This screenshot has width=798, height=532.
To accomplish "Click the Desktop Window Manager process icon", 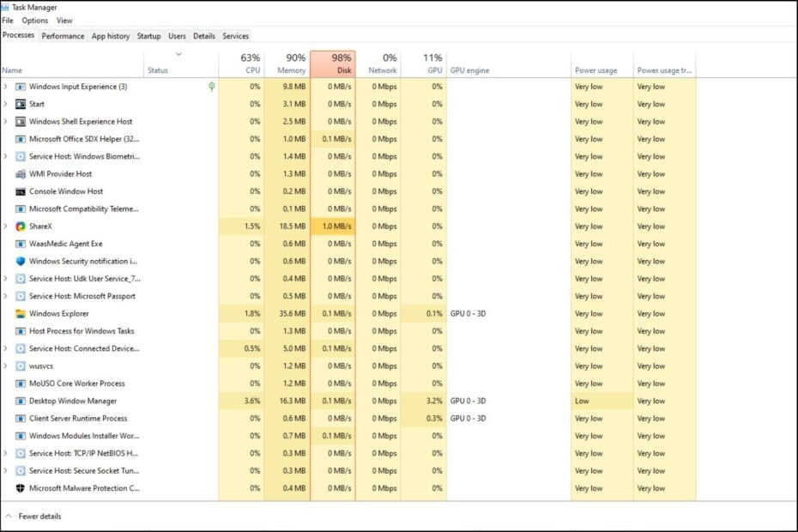I will coord(20,401).
